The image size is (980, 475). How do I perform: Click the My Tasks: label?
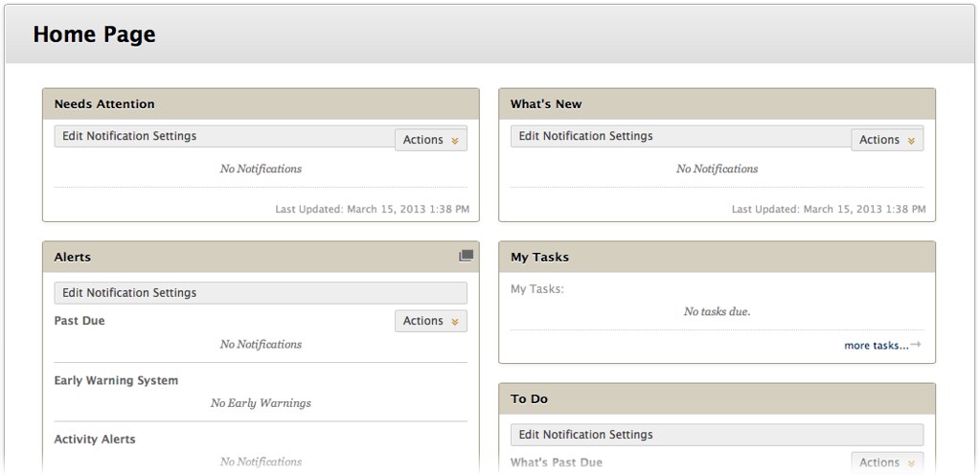537,289
